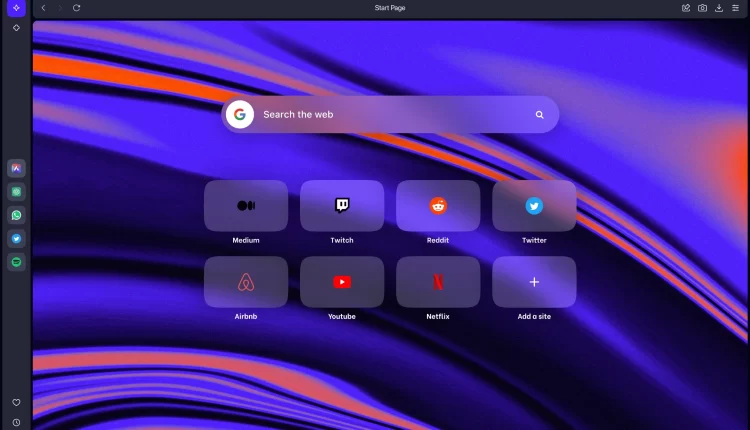Open the ChatGPT sidebar icon

(x=16, y=191)
